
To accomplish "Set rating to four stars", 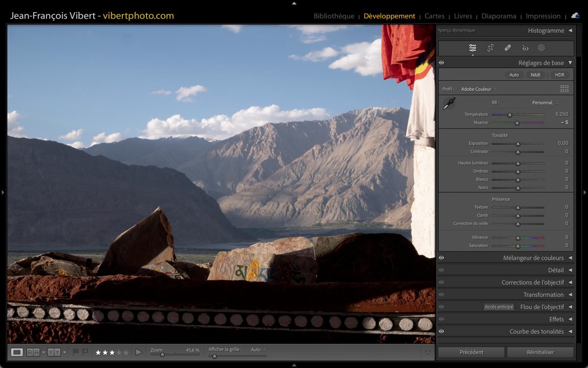I will [119, 352].
